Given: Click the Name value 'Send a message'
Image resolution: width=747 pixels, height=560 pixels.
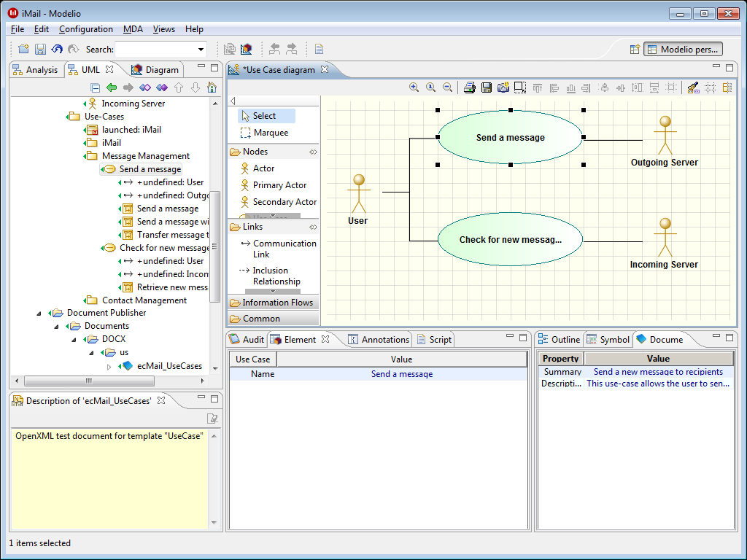Looking at the screenshot, I should click(x=402, y=374).
